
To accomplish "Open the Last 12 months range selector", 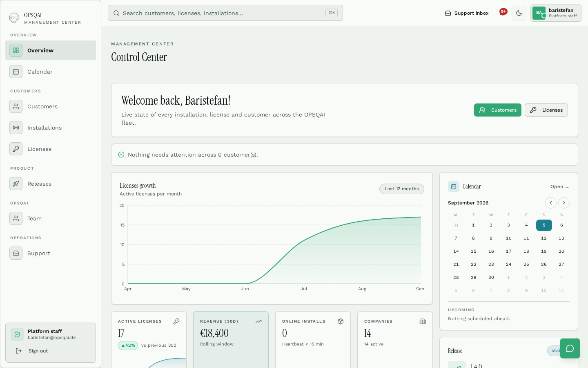I will (402, 188).
